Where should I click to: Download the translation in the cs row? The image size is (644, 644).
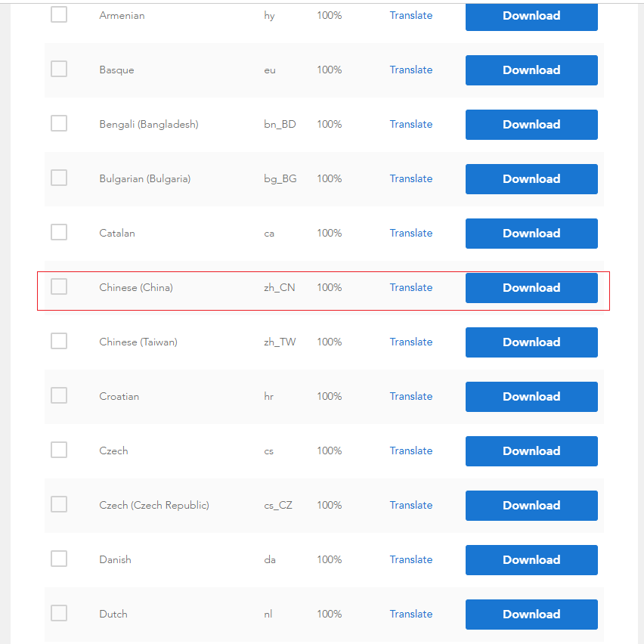[x=531, y=451]
